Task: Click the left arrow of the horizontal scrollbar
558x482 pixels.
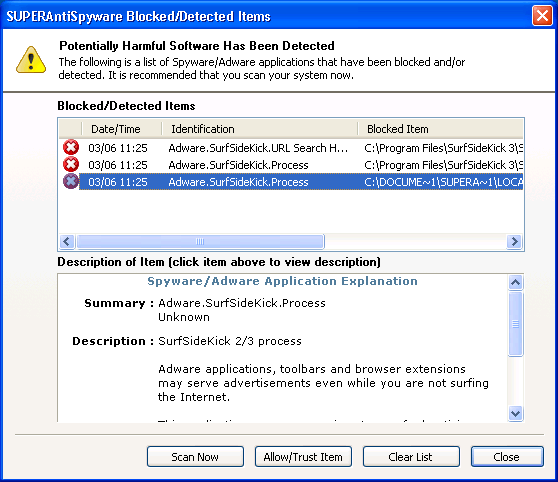Action: [x=67, y=241]
